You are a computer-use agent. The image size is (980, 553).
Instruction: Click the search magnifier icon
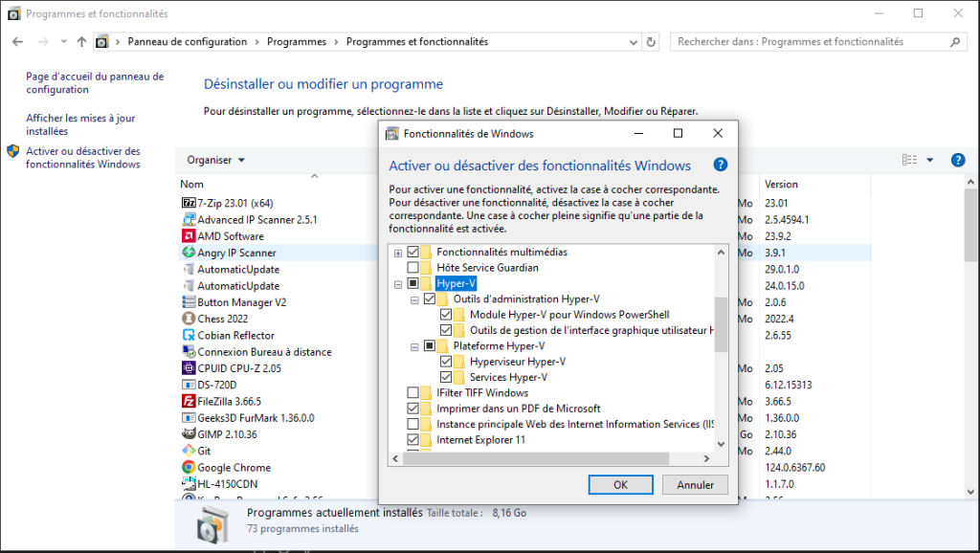tap(954, 42)
